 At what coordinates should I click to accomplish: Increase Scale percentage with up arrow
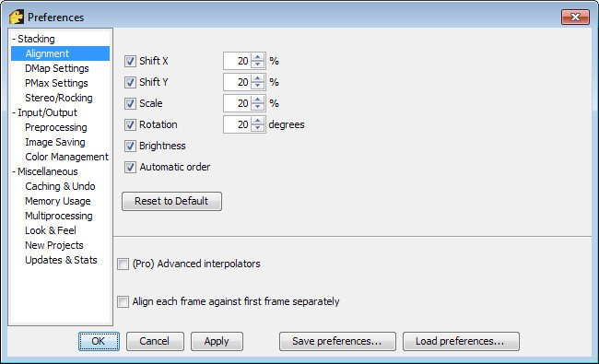258,100
